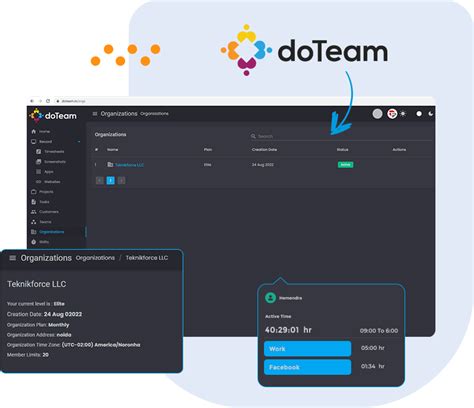Click the '09:00 To 6:00' schedule text

(379, 331)
